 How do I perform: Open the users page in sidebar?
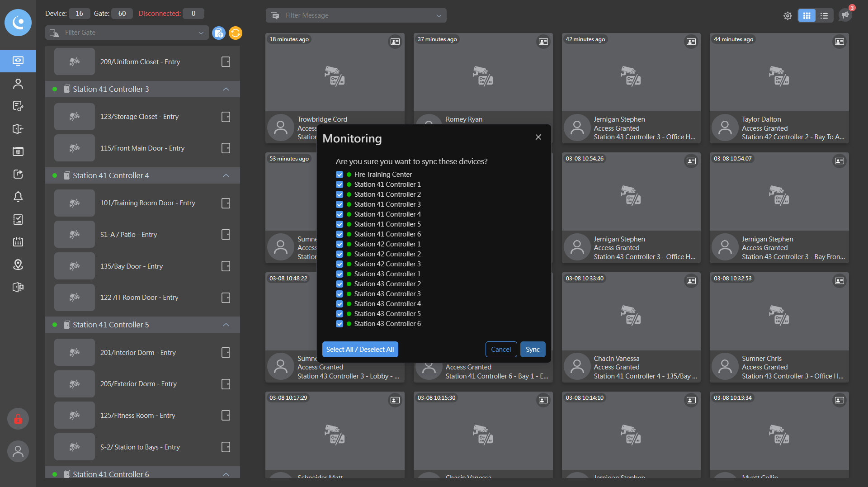pos(18,84)
